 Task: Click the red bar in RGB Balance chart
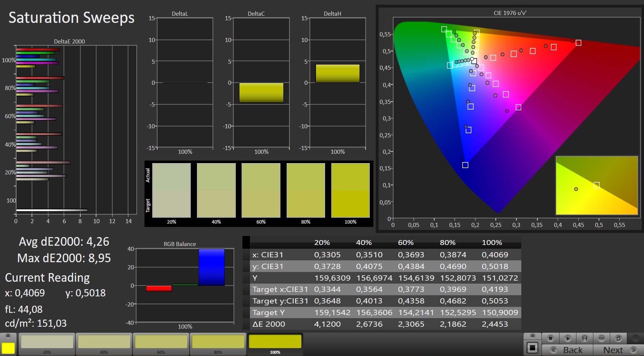(x=159, y=288)
